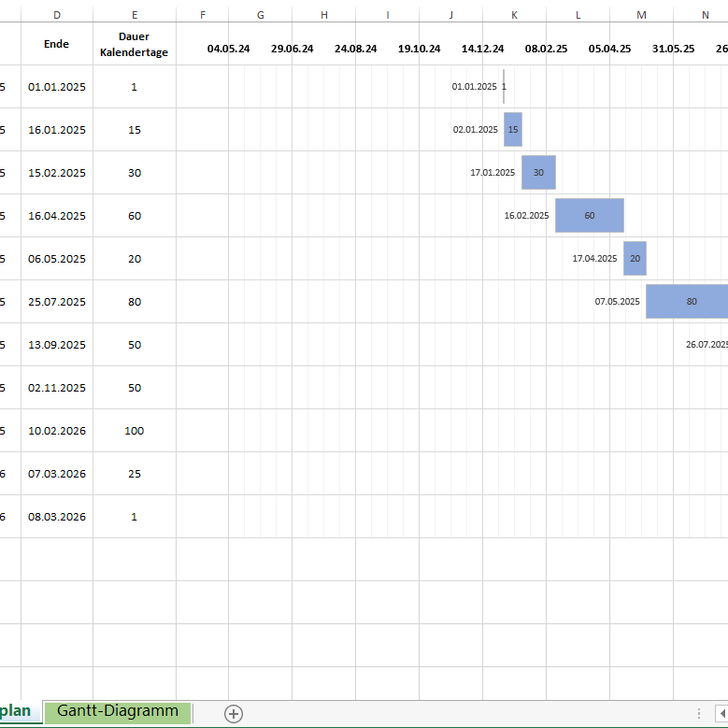Click the horizontal scroll left arrow

721,714
